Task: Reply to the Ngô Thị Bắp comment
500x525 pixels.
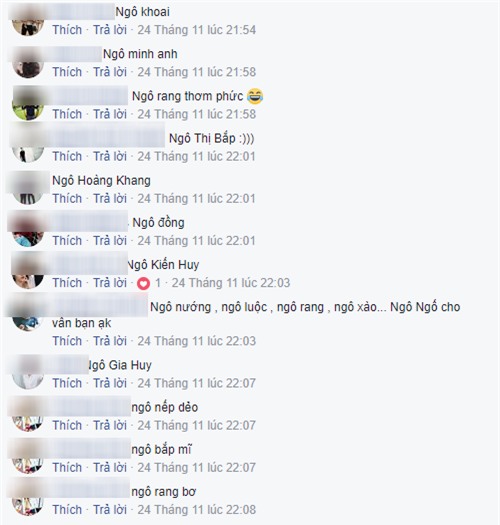Action: point(110,156)
